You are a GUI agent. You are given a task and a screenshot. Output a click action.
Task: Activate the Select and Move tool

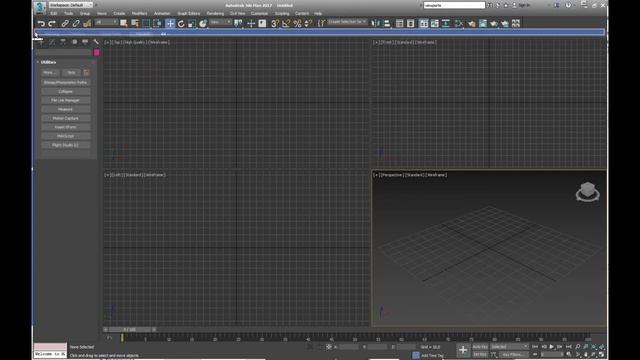pyautogui.click(x=170, y=23)
